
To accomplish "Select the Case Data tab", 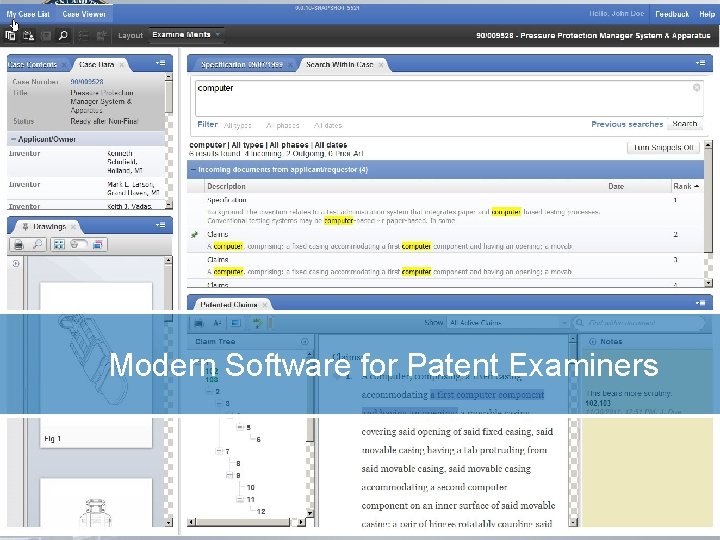I will click(x=96, y=65).
